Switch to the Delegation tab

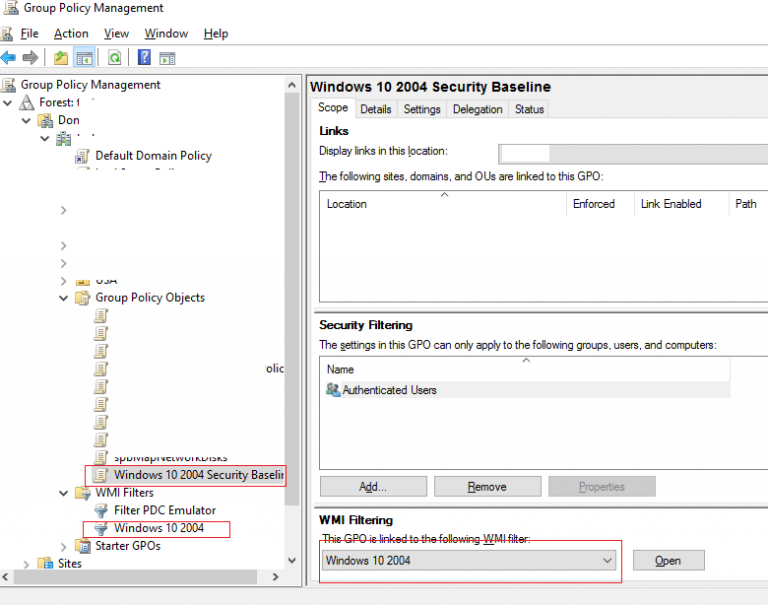478,109
